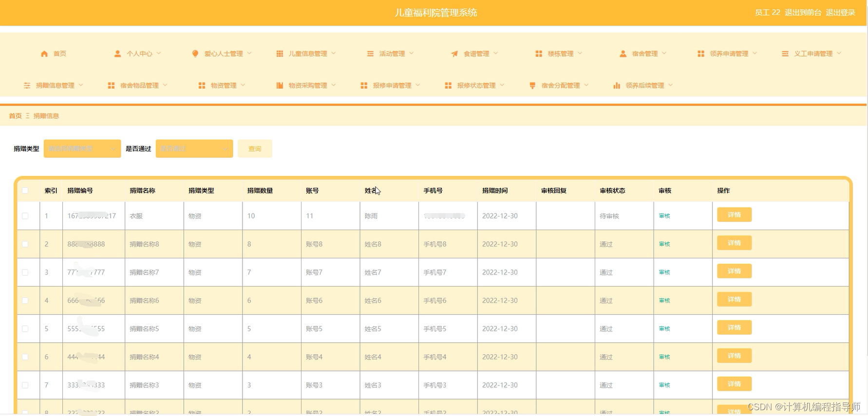Screen dimensions: 868x416
Task: Click the person icon for 宿舍管理
Action: (x=623, y=54)
